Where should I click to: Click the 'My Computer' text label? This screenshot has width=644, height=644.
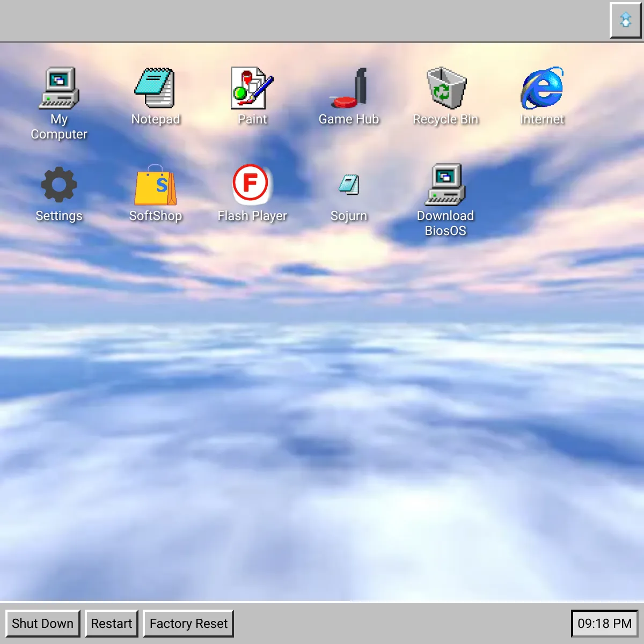pos(59,127)
